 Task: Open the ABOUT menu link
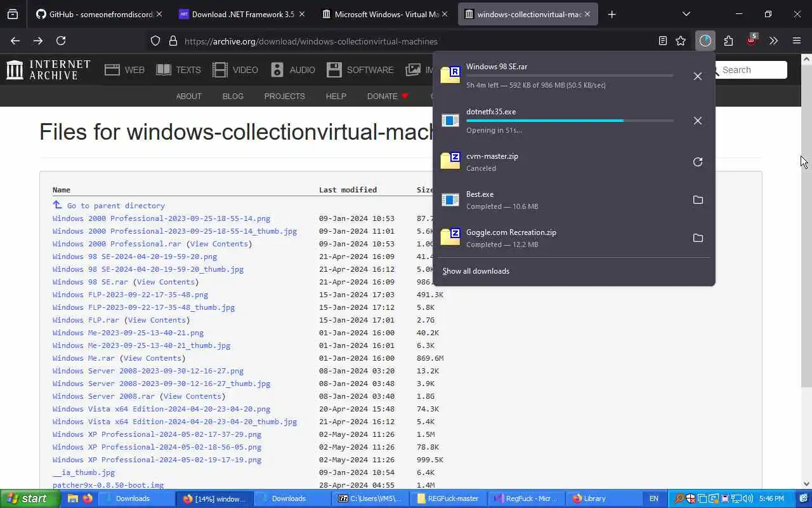[188, 97]
